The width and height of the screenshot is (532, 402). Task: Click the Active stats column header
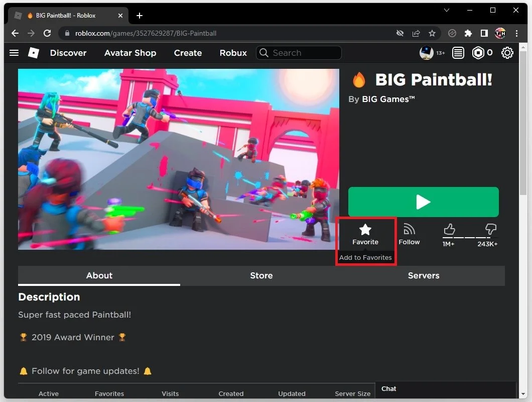49,393
